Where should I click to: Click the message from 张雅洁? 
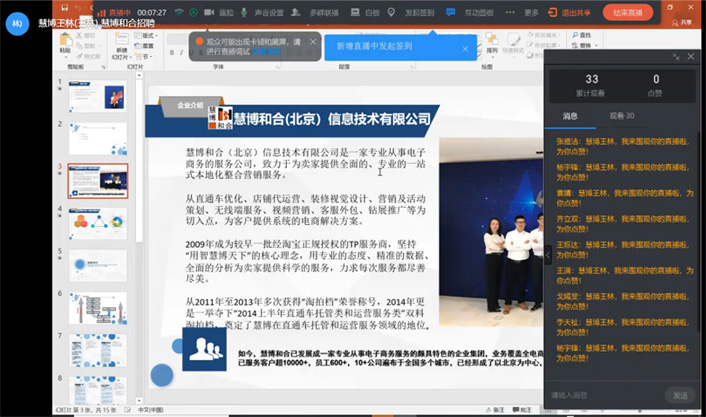[x=623, y=146]
